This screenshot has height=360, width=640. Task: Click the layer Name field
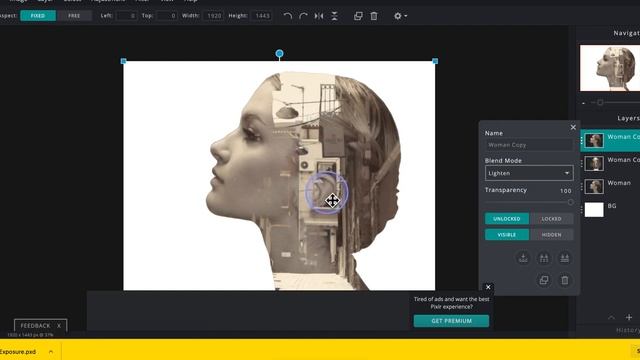click(x=529, y=145)
